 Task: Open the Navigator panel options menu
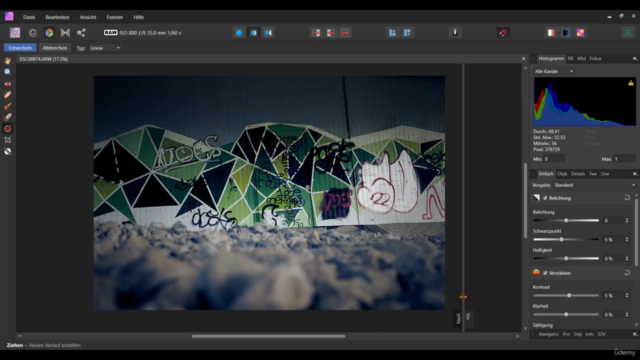pyautogui.click(x=635, y=334)
